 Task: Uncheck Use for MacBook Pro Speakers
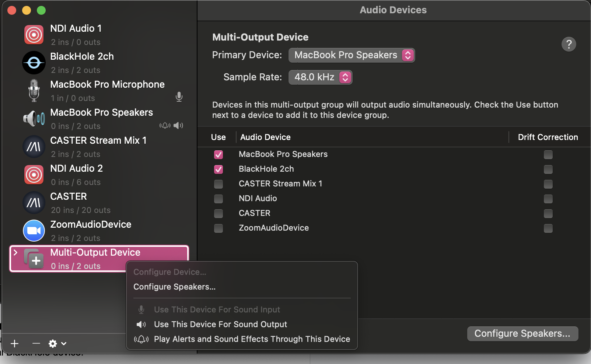[x=218, y=155]
